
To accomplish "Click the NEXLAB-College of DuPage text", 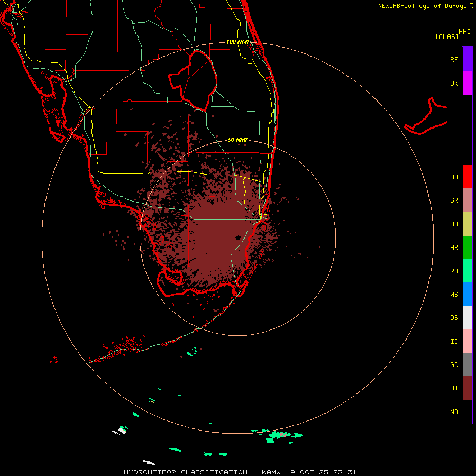I will 423,6.
